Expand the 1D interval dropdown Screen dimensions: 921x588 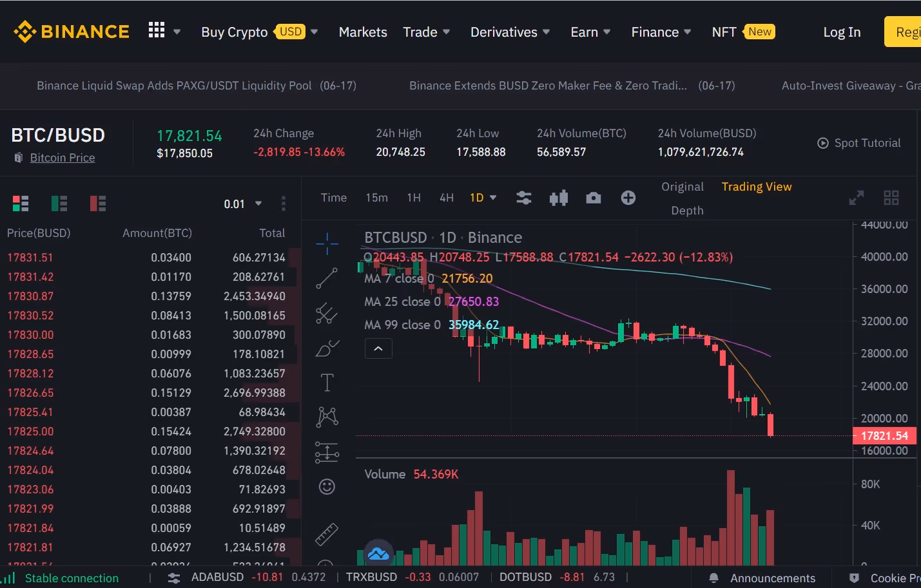click(483, 198)
